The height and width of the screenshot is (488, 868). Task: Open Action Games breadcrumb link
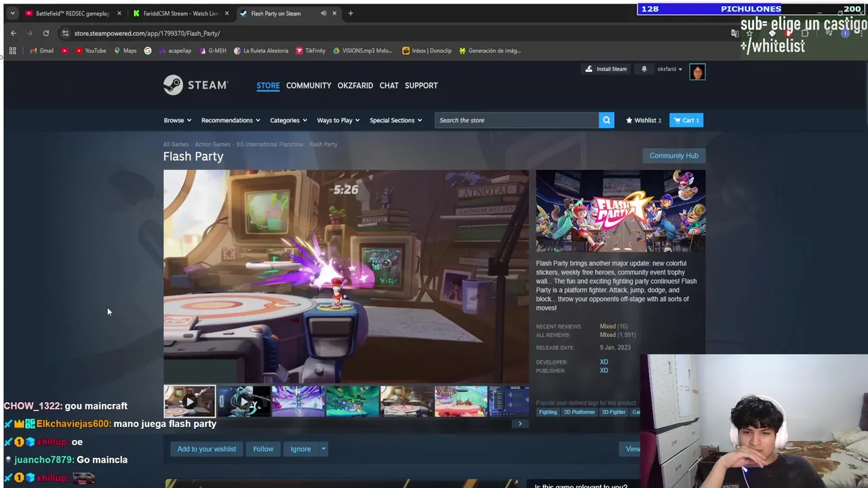(212, 144)
